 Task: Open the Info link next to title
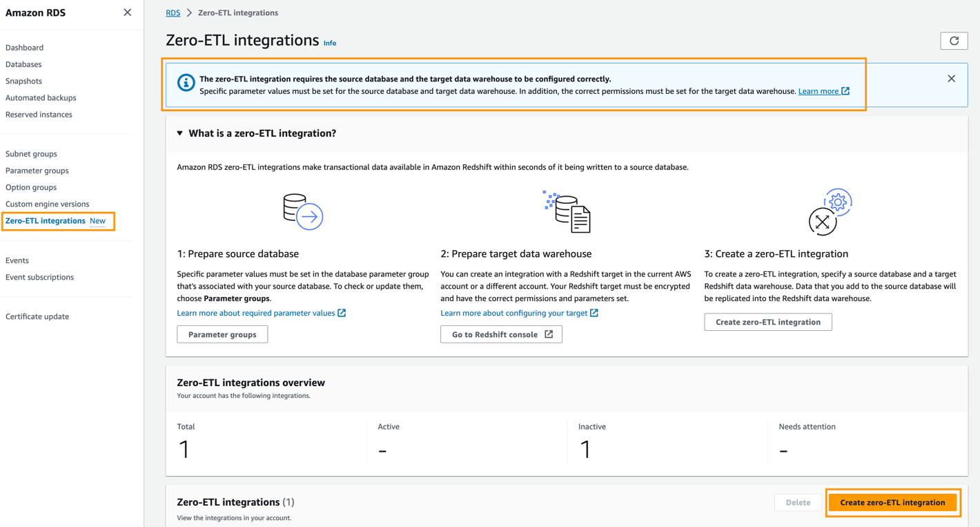point(330,43)
